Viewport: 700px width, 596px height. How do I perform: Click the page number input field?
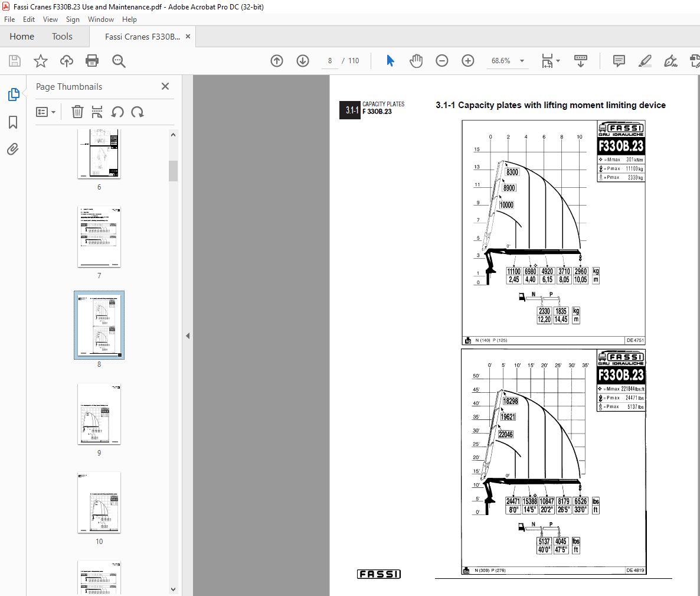330,61
